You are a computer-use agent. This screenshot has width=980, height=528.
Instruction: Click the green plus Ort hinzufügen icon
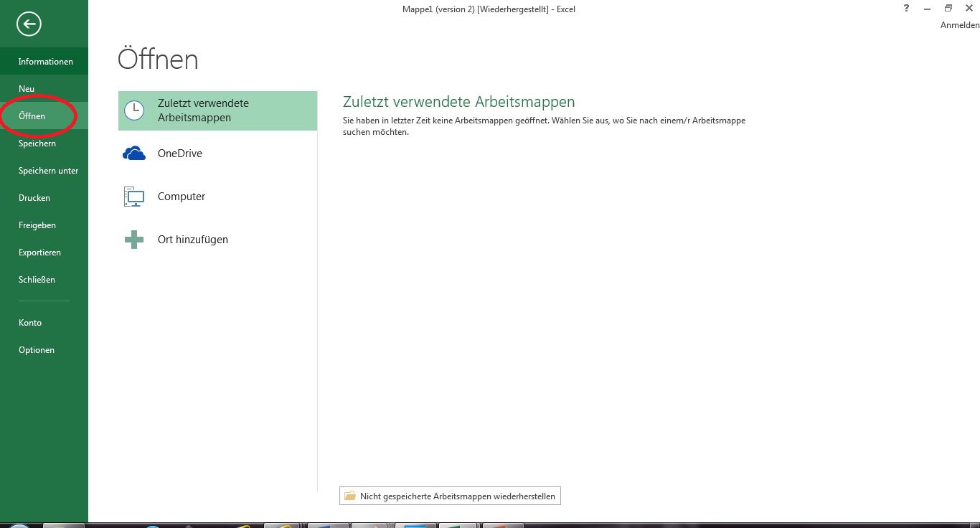click(x=134, y=240)
